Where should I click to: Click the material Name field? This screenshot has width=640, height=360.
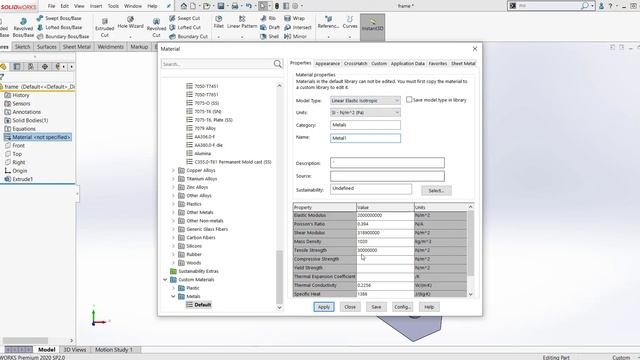[x=365, y=138]
